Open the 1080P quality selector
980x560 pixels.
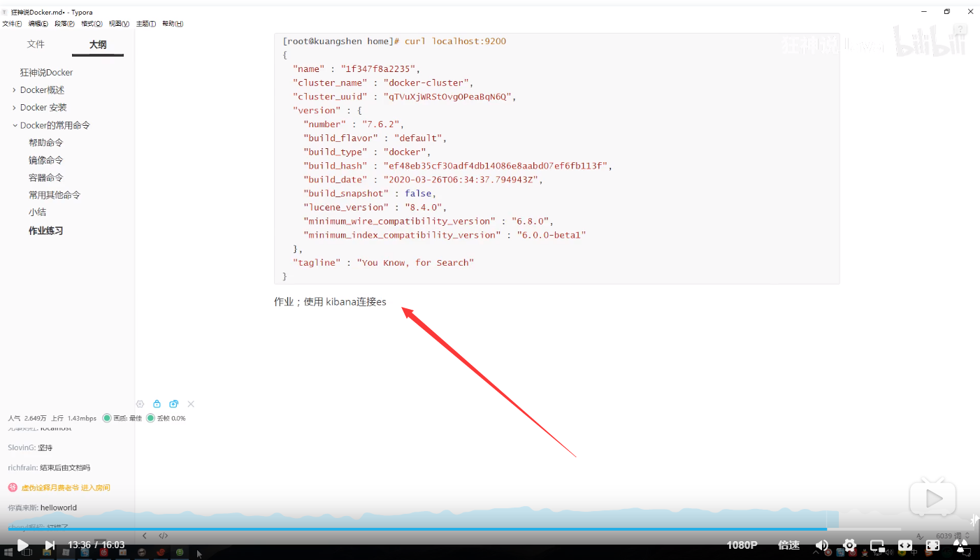point(742,545)
